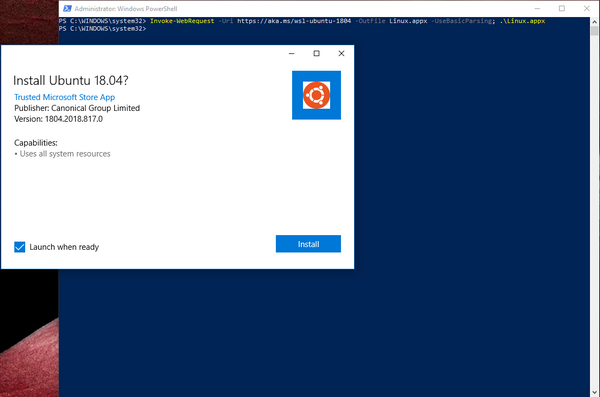Click the -UseBasicParsing parameter in PowerShell
This screenshot has width=600, height=397.
463,21
